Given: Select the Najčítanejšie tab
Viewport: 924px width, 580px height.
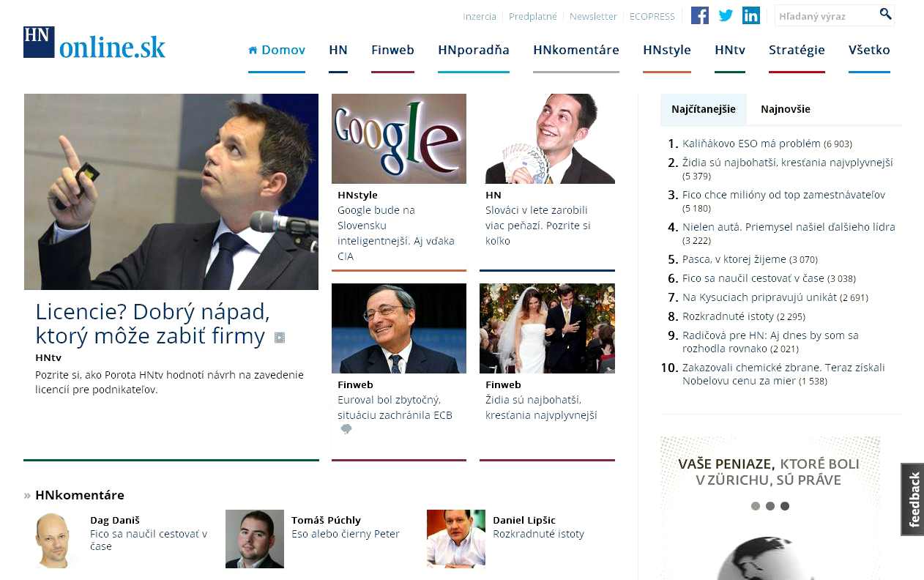Looking at the screenshot, I should click(x=704, y=108).
